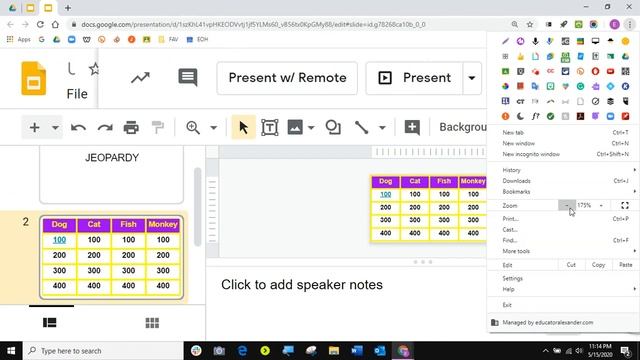Image resolution: width=640 pixels, height=360 pixels.
Task: Open the comment history icon
Action: point(188,78)
